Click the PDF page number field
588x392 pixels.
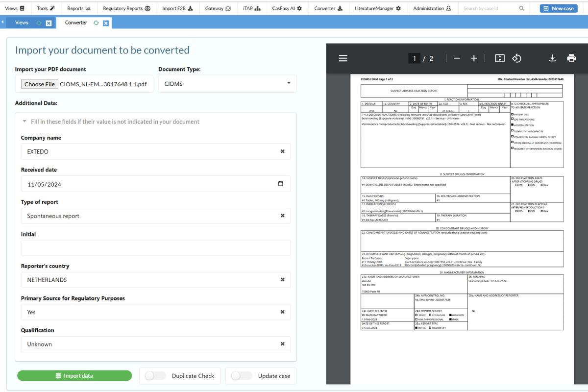[414, 58]
